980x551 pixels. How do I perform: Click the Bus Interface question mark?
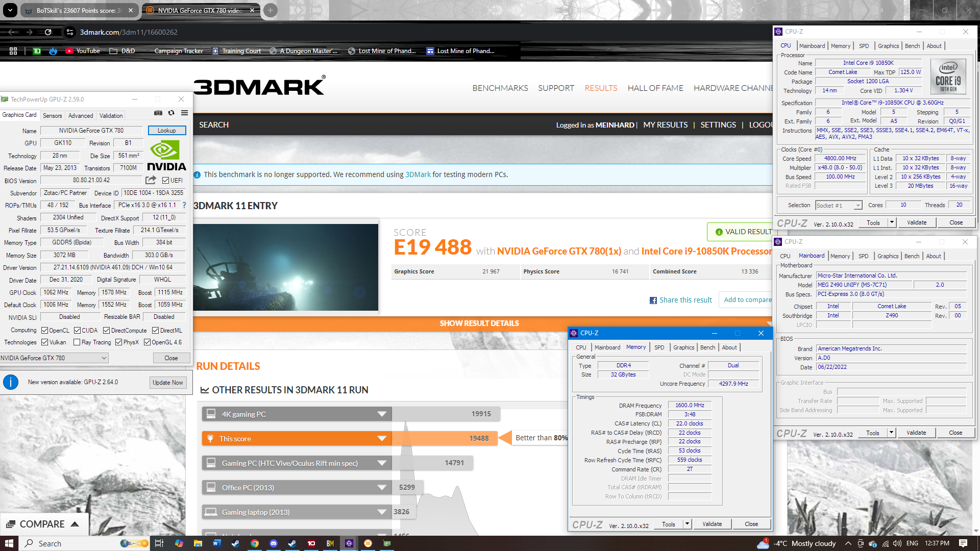184,205
